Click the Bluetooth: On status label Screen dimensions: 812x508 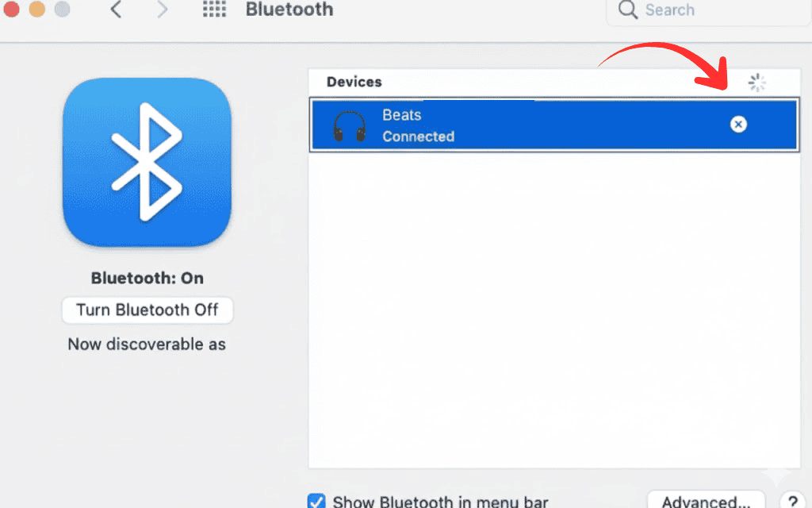coord(147,279)
